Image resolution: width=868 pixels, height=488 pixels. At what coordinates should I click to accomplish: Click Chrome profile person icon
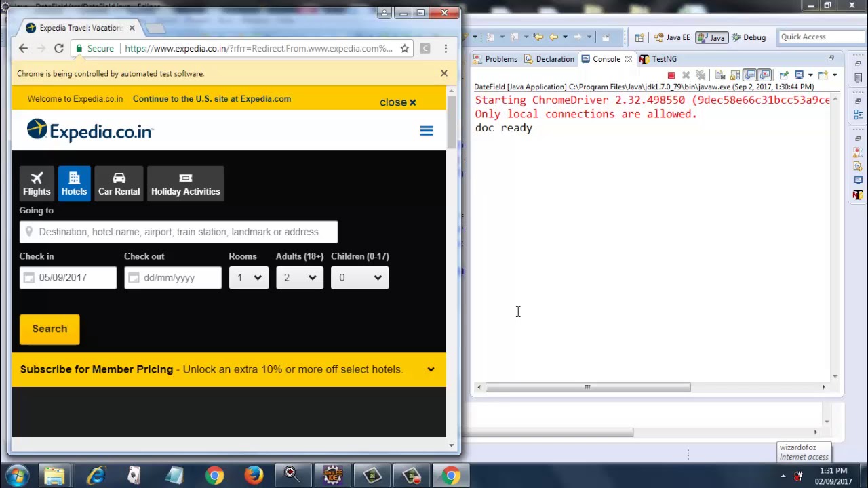pyautogui.click(x=384, y=13)
